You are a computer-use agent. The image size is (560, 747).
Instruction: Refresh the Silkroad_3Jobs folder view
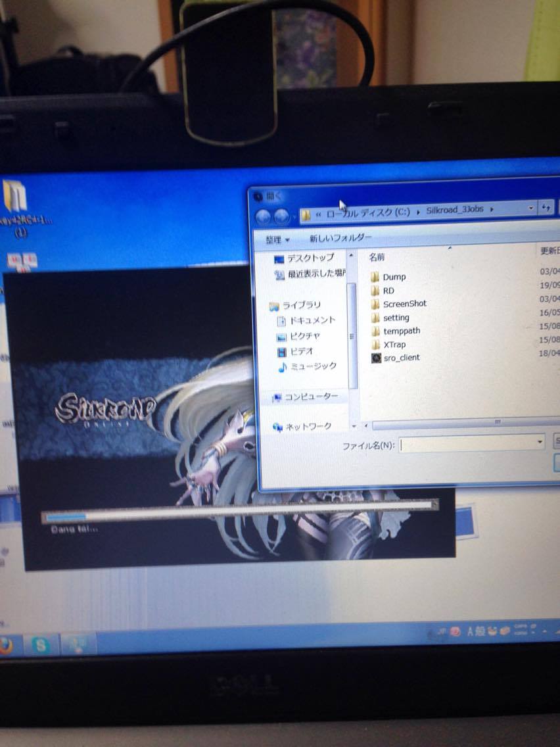point(546,208)
